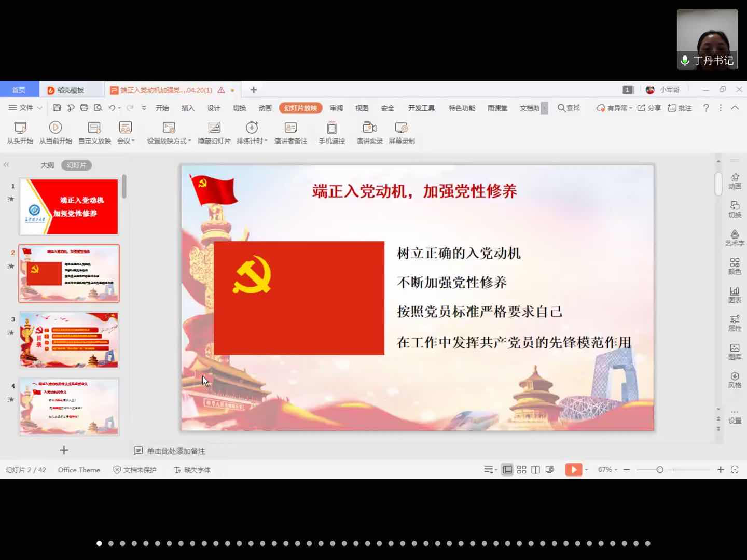Click the 查找 search button

(569, 108)
